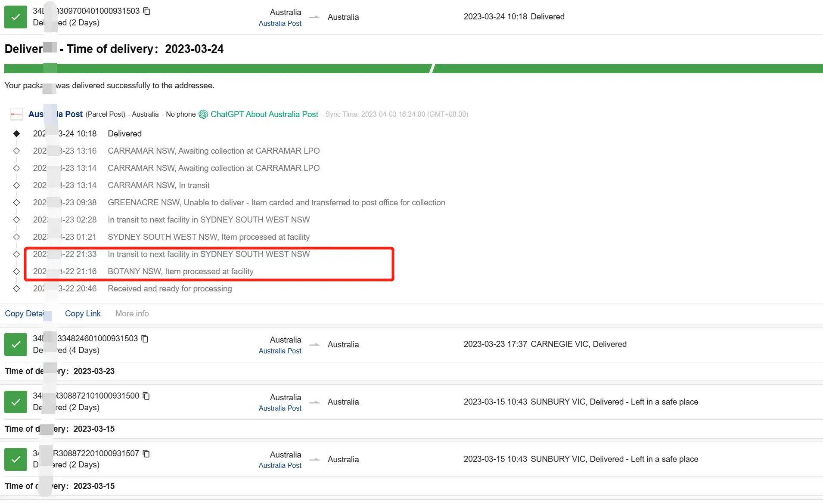The height and width of the screenshot is (504, 823).
Task: Open Australia Post link in the 334824601 row
Action: [x=280, y=351]
